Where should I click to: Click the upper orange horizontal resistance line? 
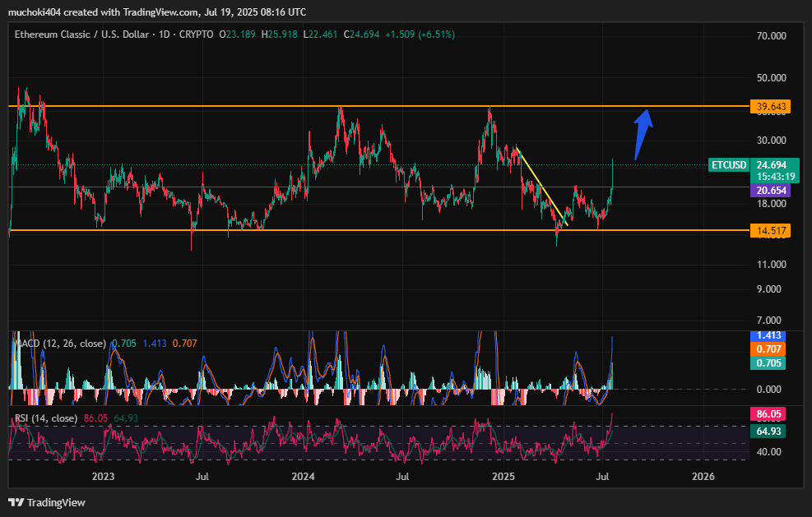379,106
